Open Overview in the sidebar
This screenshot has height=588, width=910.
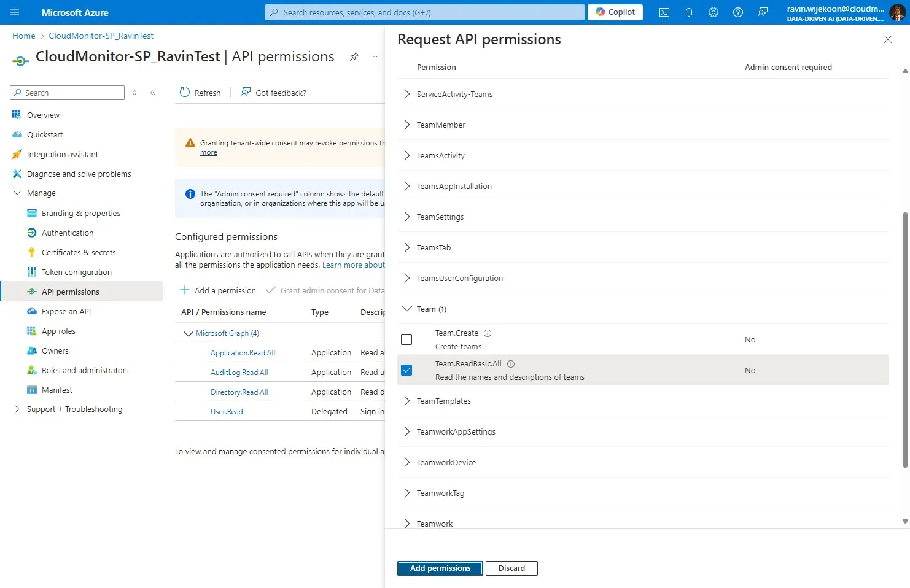pyautogui.click(x=43, y=115)
